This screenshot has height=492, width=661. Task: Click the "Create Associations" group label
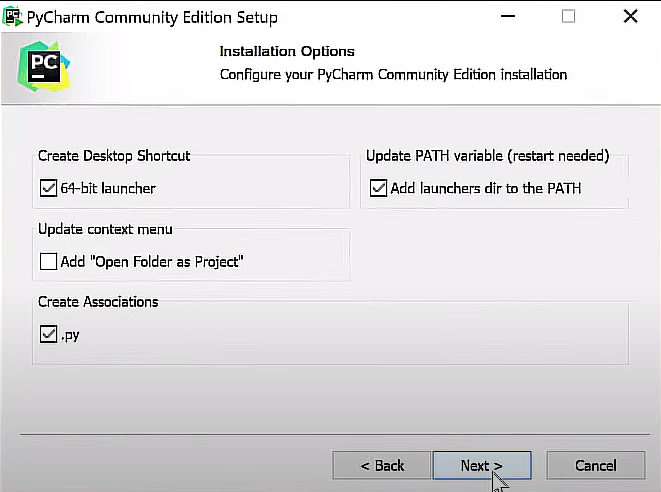click(x=98, y=302)
